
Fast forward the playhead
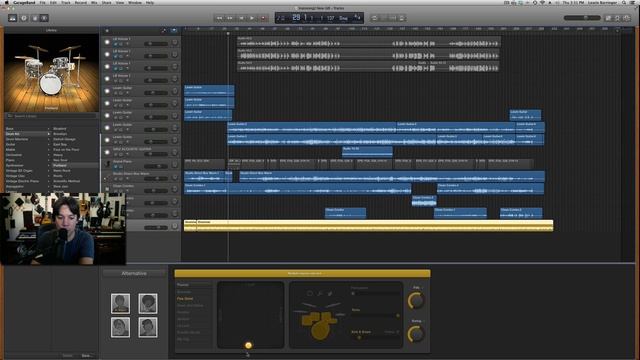230,18
